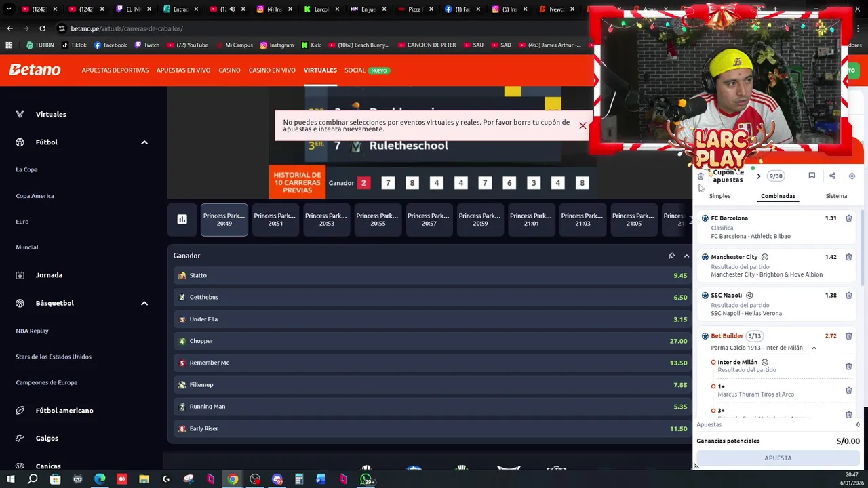This screenshot has width=868, height=488.
Task: Go to Fútbol americano category
Action: [x=64, y=411]
